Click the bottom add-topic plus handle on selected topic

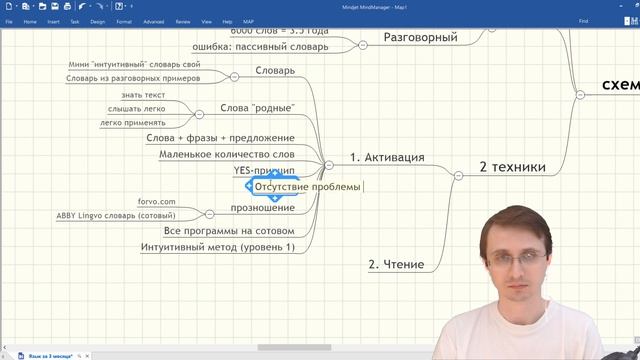tap(275, 198)
